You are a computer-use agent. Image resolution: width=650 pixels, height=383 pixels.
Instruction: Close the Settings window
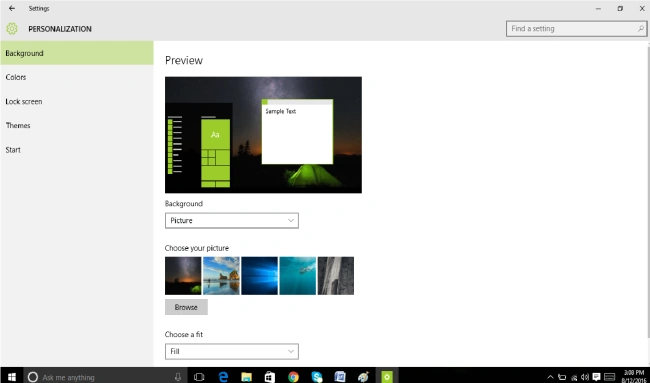pyautogui.click(x=642, y=8)
